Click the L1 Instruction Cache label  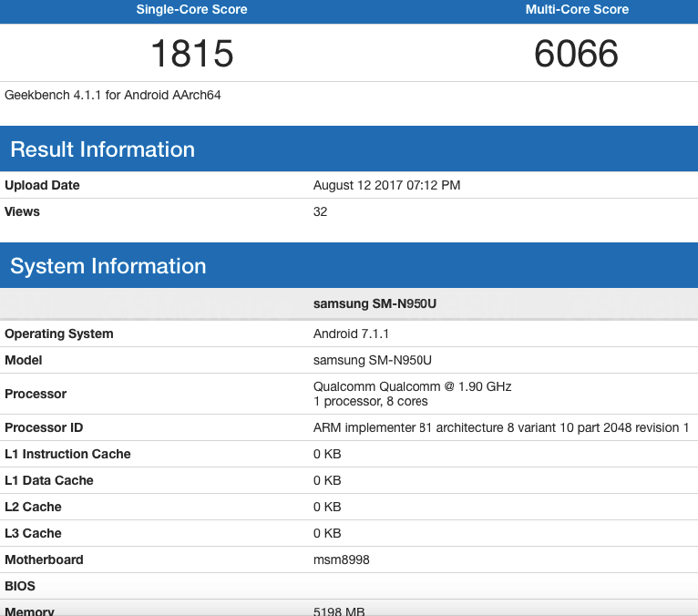(67, 454)
